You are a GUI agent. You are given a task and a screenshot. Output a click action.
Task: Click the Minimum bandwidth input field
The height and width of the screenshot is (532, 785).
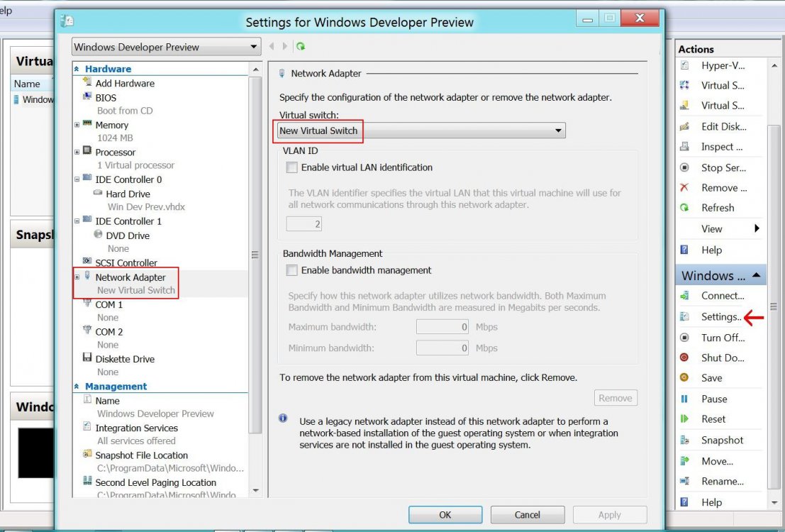click(442, 348)
